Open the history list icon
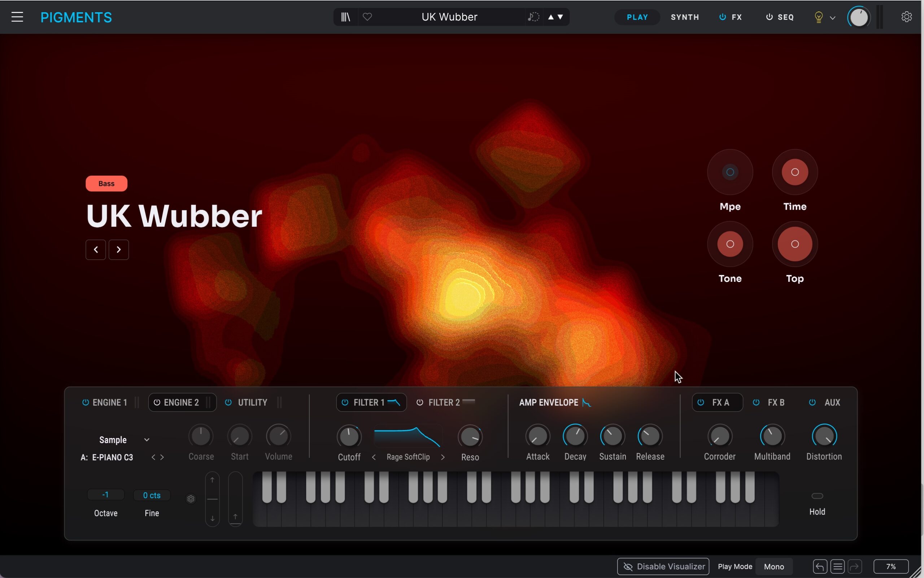The height and width of the screenshot is (578, 924). (838, 566)
